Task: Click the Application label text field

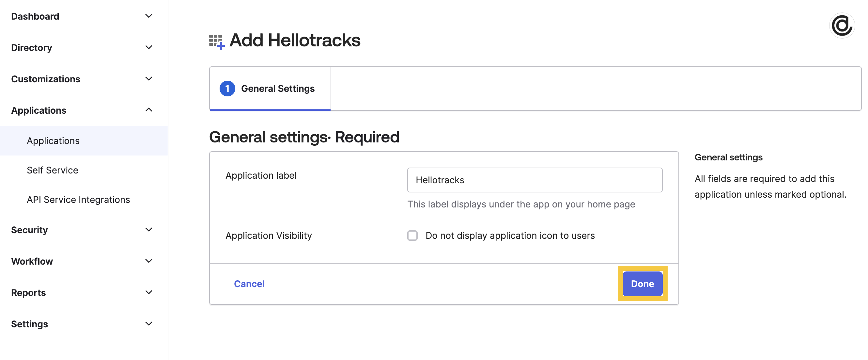Action: pyautogui.click(x=535, y=180)
